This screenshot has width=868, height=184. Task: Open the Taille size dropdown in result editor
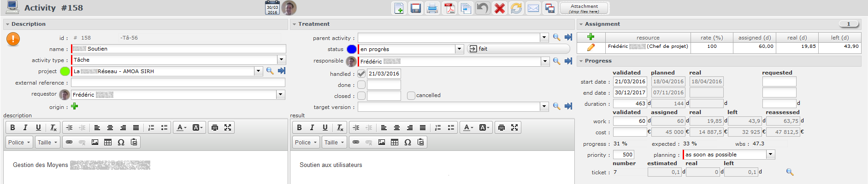tap(334, 142)
